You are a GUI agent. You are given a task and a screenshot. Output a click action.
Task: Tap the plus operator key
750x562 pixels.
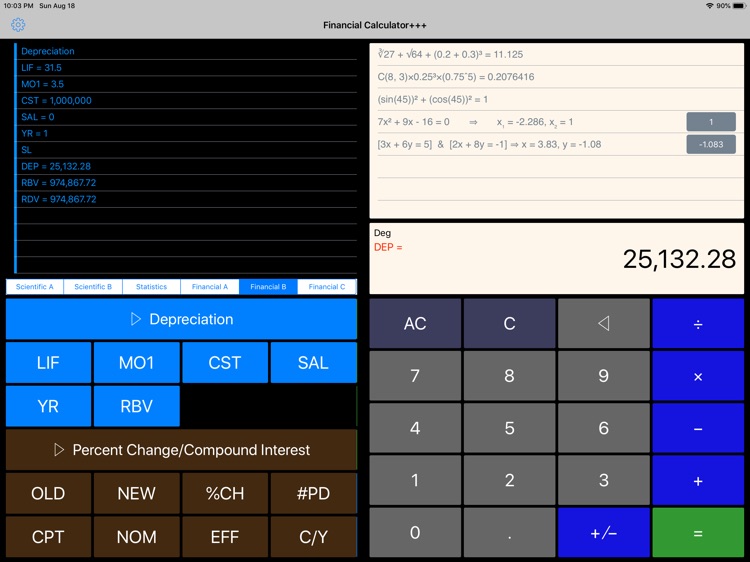coord(698,480)
